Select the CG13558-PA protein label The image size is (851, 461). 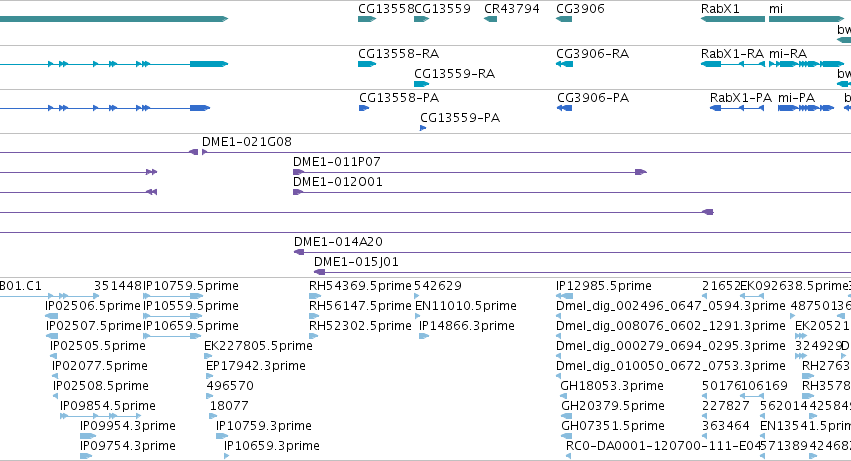pyautogui.click(x=399, y=98)
